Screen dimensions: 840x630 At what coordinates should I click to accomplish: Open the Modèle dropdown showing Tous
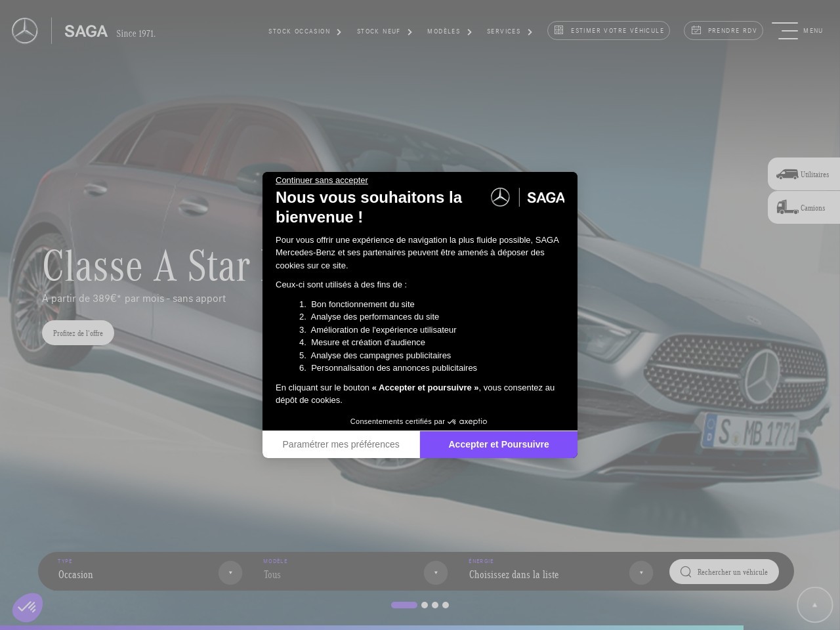pyautogui.click(x=355, y=572)
